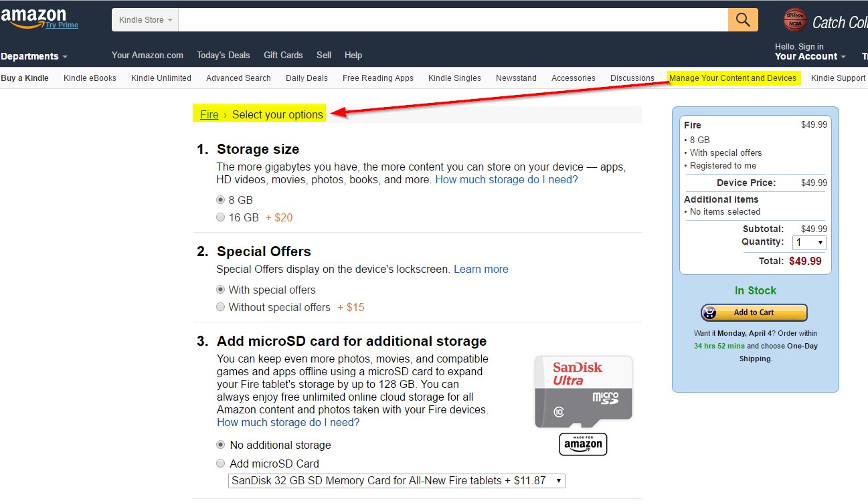Go to Advanced Search
Viewport: 868px width, 503px height.
pyautogui.click(x=238, y=78)
